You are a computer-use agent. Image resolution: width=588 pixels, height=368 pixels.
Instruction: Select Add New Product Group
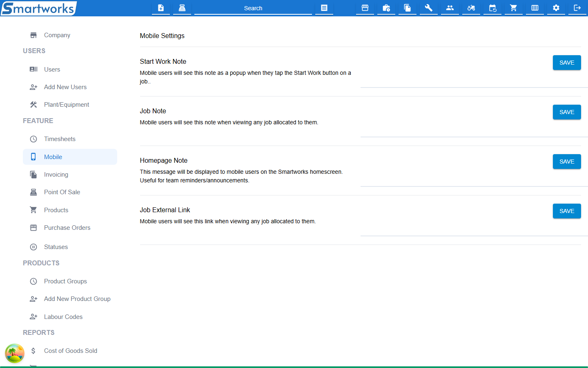[70, 299]
